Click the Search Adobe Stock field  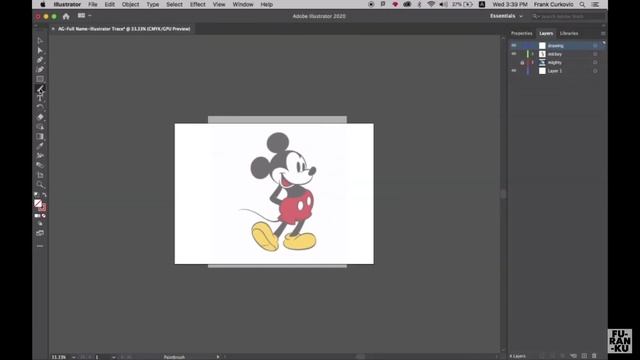point(569,16)
